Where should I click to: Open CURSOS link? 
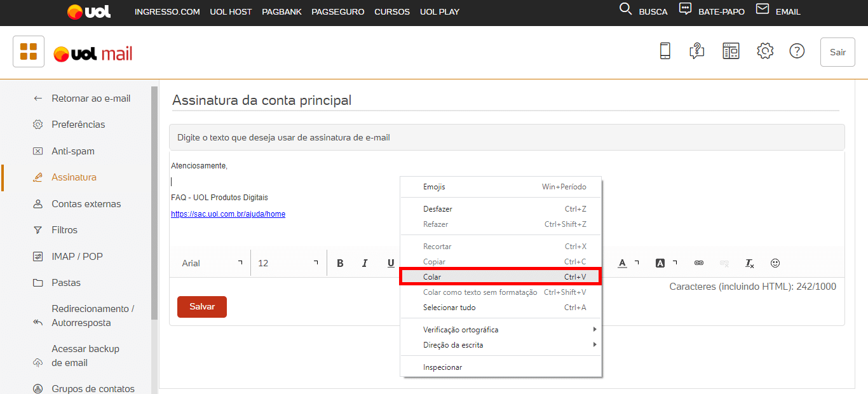392,12
